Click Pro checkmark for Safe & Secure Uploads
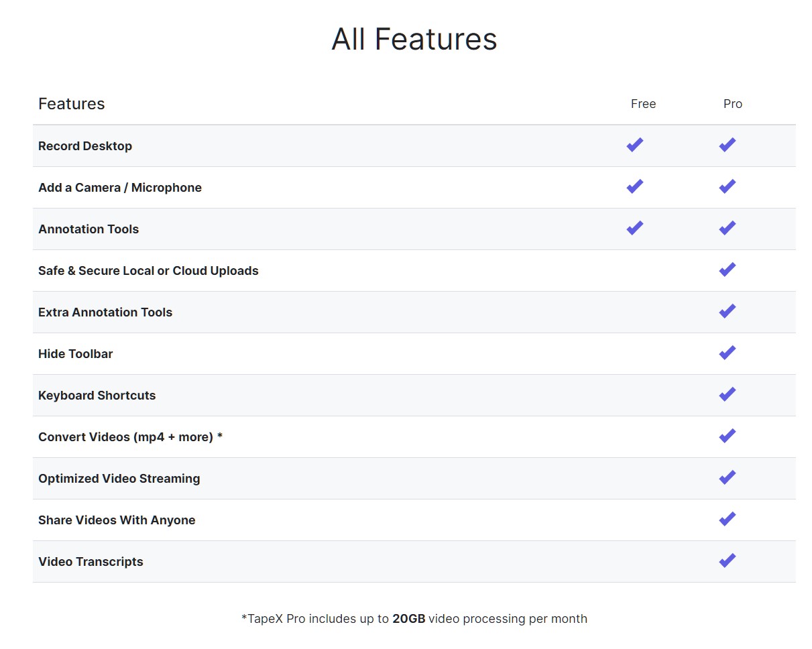 pyautogui.click(x=727, y=270)
